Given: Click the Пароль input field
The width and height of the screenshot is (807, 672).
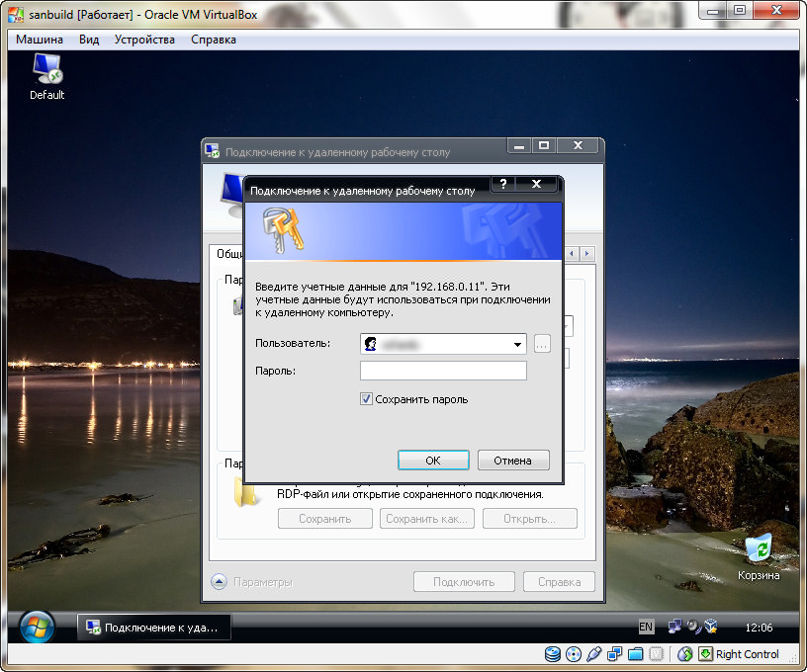Looking at the screenshot, I should point(443,371).
